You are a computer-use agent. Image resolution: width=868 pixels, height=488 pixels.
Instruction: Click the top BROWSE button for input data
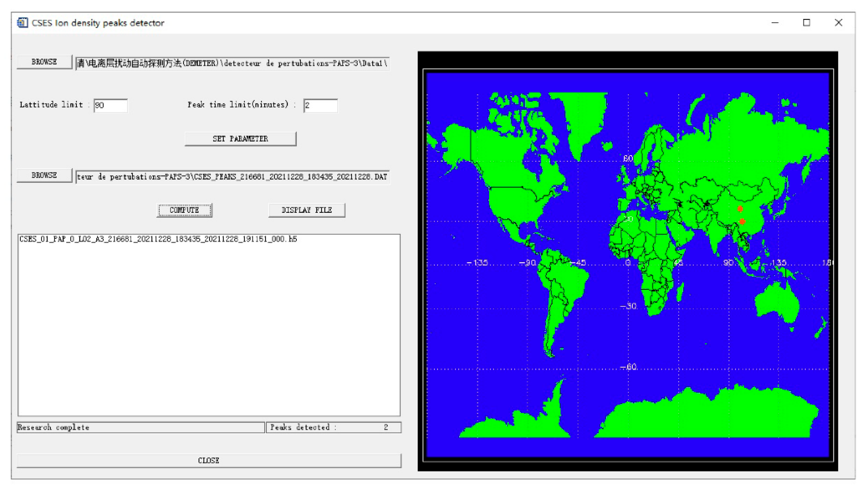click(x=43, y=62)
